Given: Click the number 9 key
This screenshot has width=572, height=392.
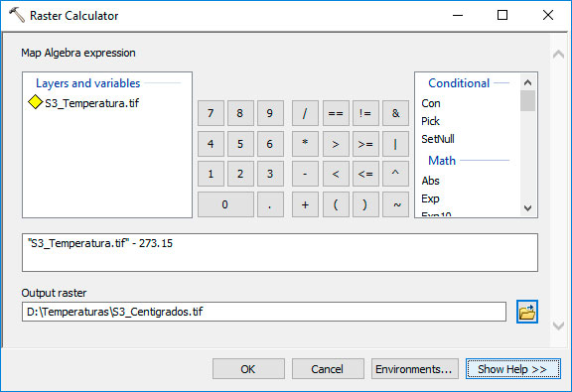Looking at the screenshot, I should (270, 113).
